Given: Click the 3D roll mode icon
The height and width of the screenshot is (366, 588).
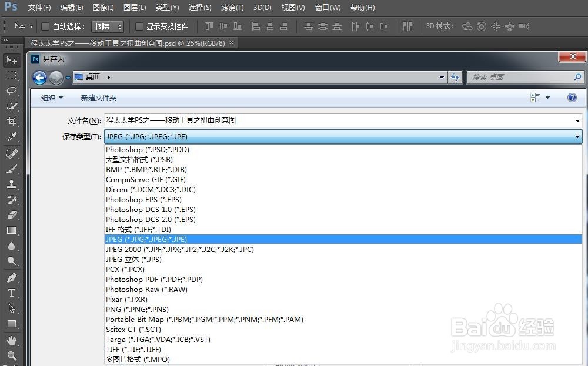Looking at the screenshot, I should tap(482, 26).
